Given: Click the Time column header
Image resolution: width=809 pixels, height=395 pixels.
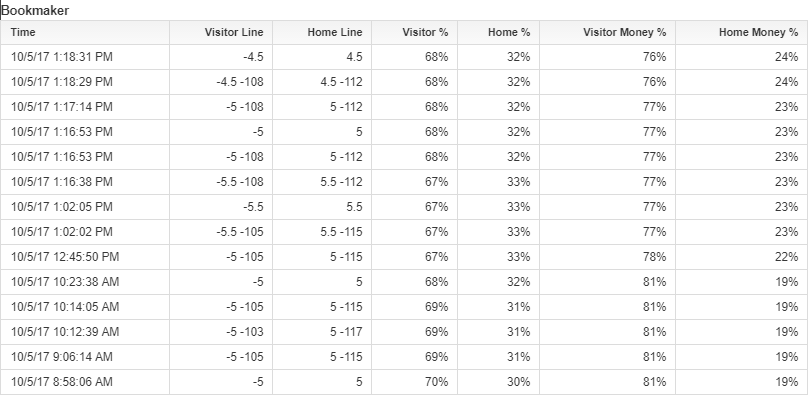Looking at the screenshot, I should coord(85,32).
